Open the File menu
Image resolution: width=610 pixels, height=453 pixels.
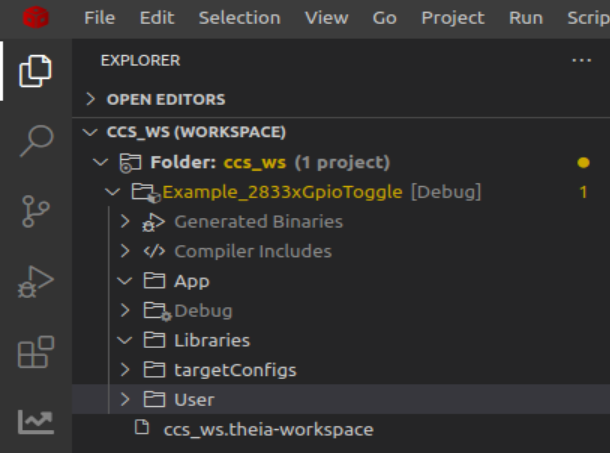(100, 18)
